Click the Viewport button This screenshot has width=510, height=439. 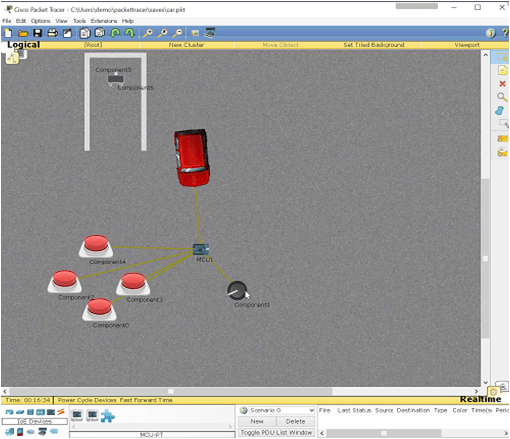click(467, 45)
